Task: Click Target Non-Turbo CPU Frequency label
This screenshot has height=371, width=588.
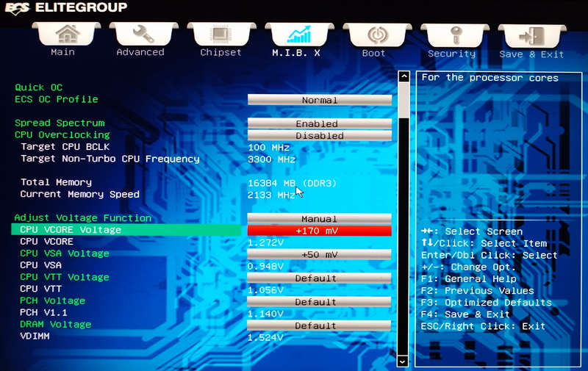Action: pos(110,159)
